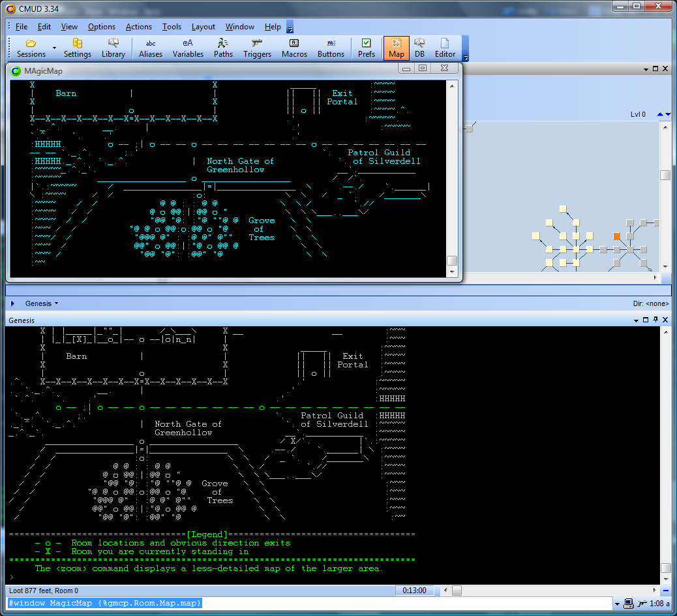Open the Actions menu
The height and width of the screenshot is (616, 677).
[x=138, y=27]
